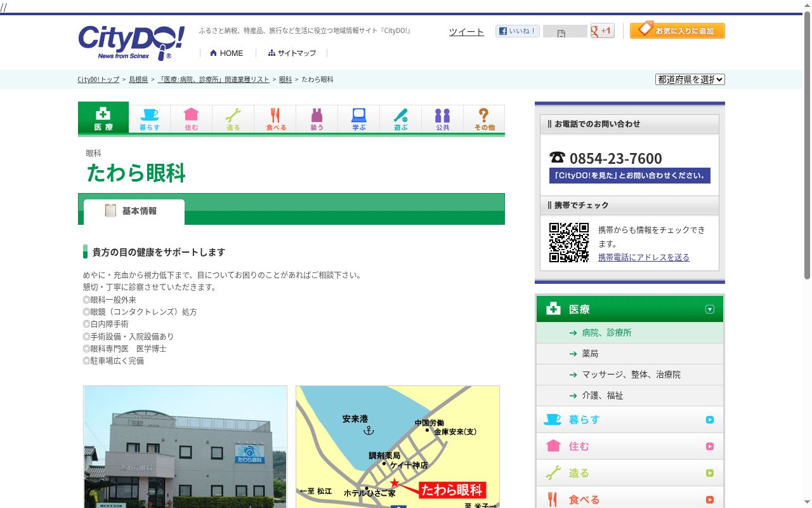The image size is (812, 508).
Task: Expand the 暮らす sidebar section
Action: [629, 420]
